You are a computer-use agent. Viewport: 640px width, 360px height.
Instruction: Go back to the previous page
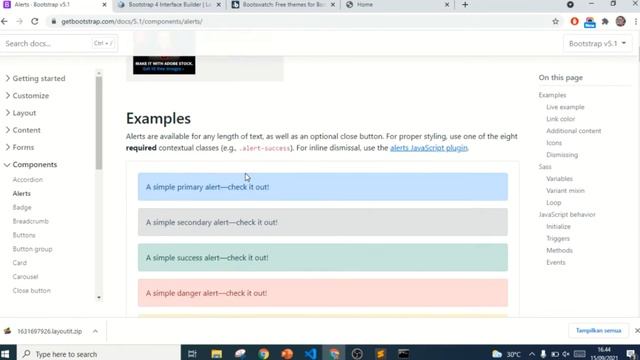coord(4,21)
